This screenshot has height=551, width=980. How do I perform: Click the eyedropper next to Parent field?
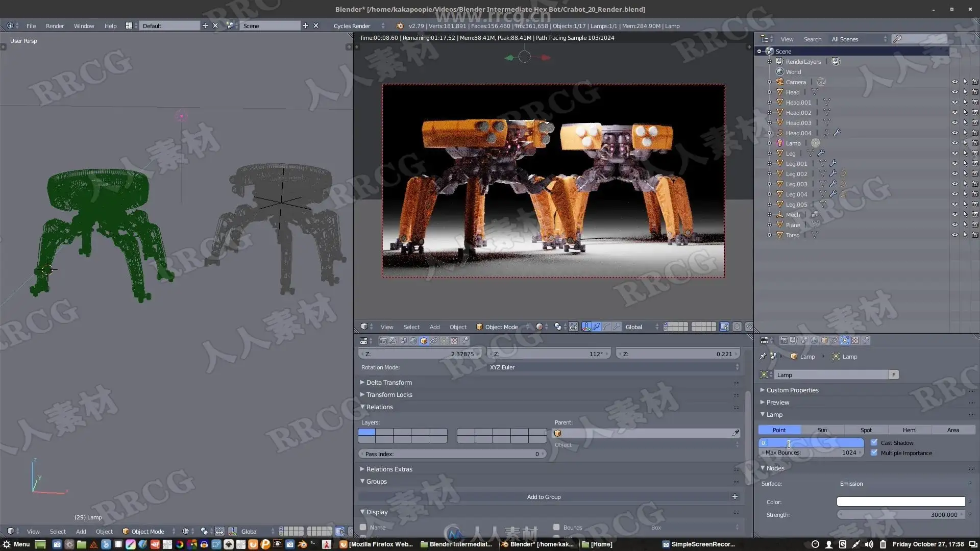(x=736, y=433)
